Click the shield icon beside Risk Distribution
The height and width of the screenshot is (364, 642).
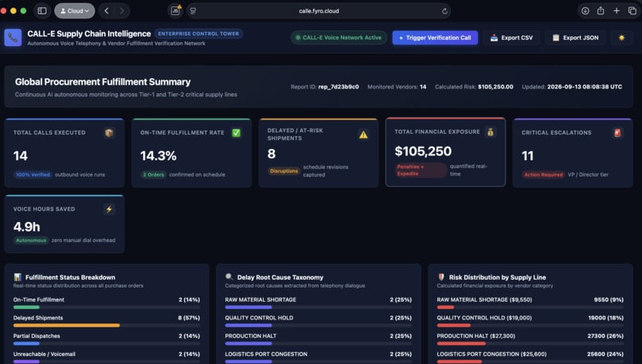pos(441,277)
